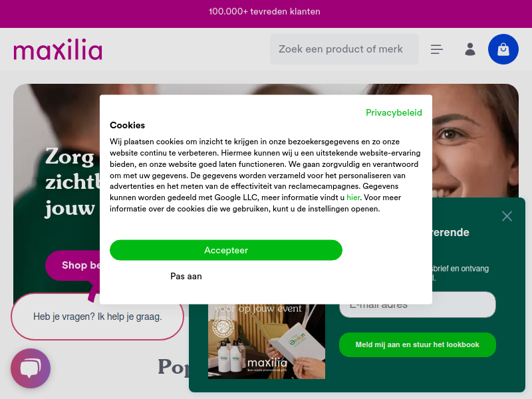Open the Privacybeleid link
This screenshot has height=399, width=532.
click(394, 112)
